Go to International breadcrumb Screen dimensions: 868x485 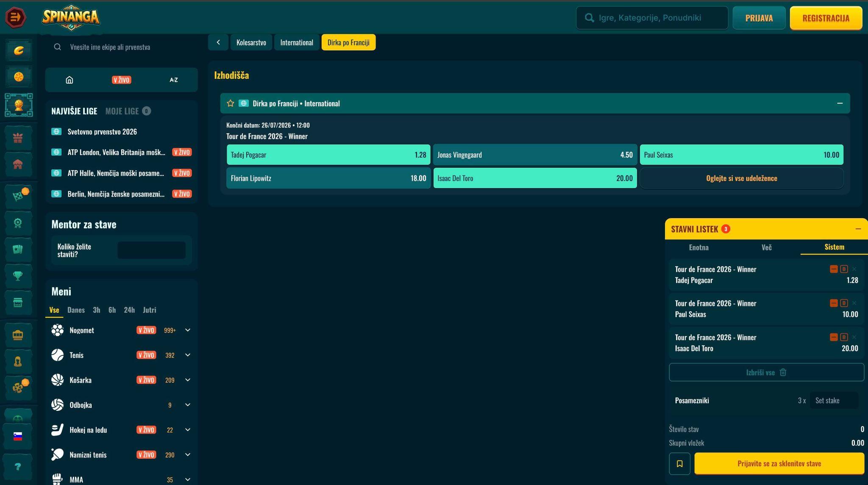297,42
